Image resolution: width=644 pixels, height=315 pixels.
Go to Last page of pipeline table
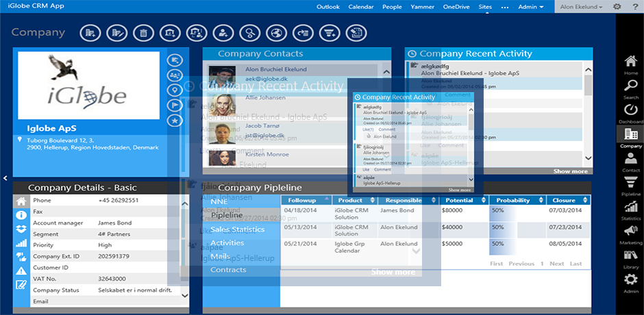coord(575,264)
